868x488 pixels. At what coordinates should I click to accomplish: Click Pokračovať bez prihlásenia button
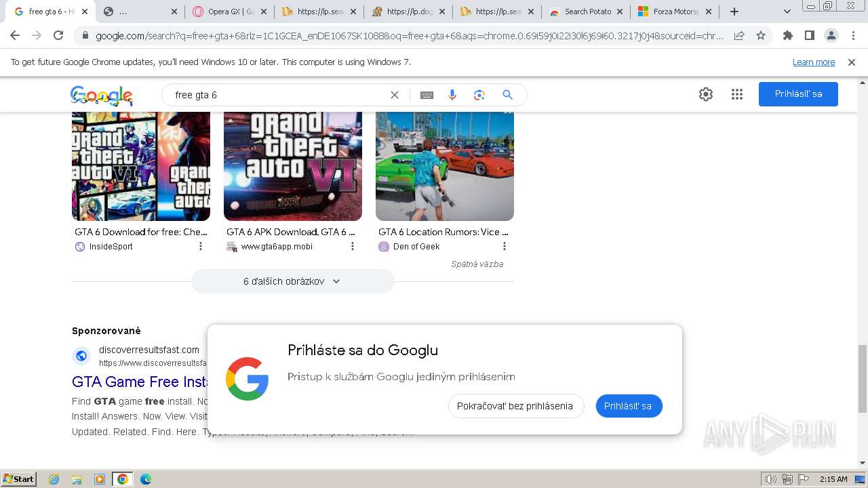pyautogui.click(x=515, y=406)
